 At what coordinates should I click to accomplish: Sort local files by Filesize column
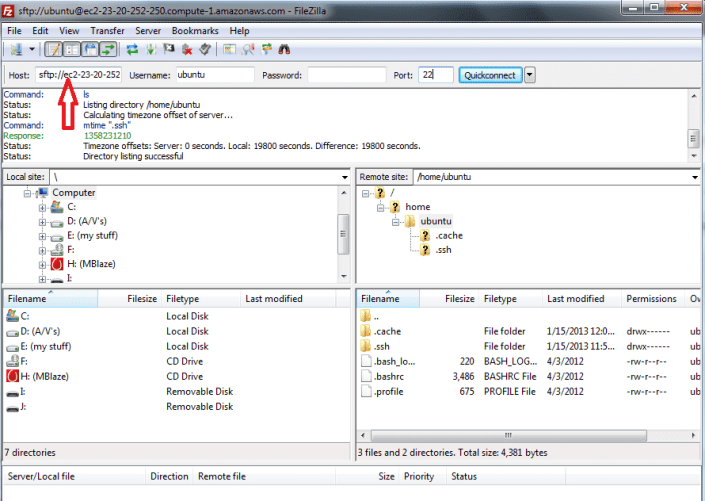coord(129,299)
